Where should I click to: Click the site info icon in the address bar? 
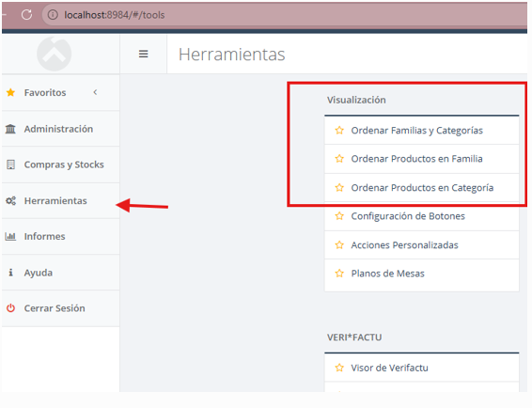(x=53, y=15)
